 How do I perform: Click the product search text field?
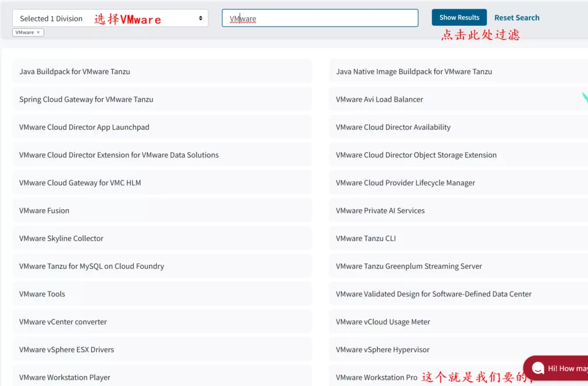[320, 18]
